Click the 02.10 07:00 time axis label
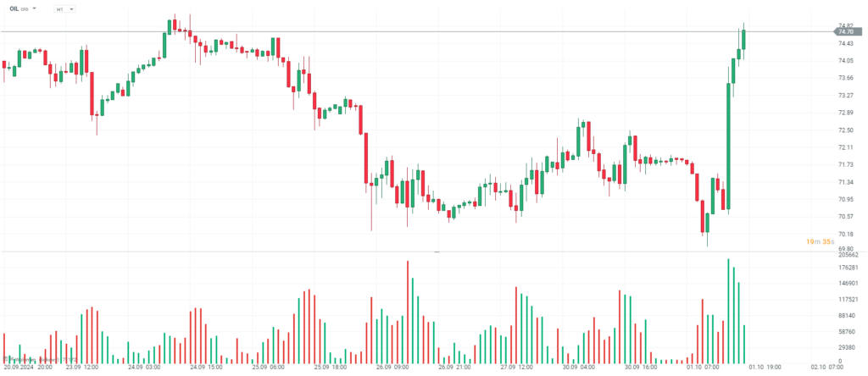868x376 pixels. 825,368
